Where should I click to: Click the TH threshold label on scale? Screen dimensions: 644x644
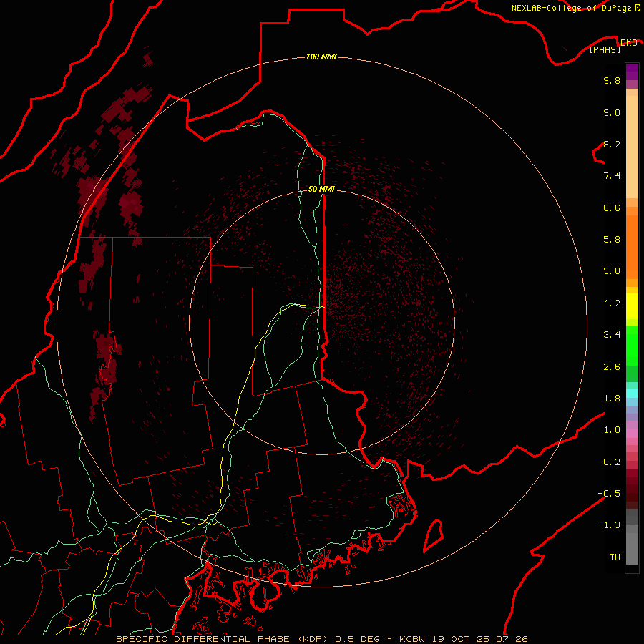tap(615, 557)
